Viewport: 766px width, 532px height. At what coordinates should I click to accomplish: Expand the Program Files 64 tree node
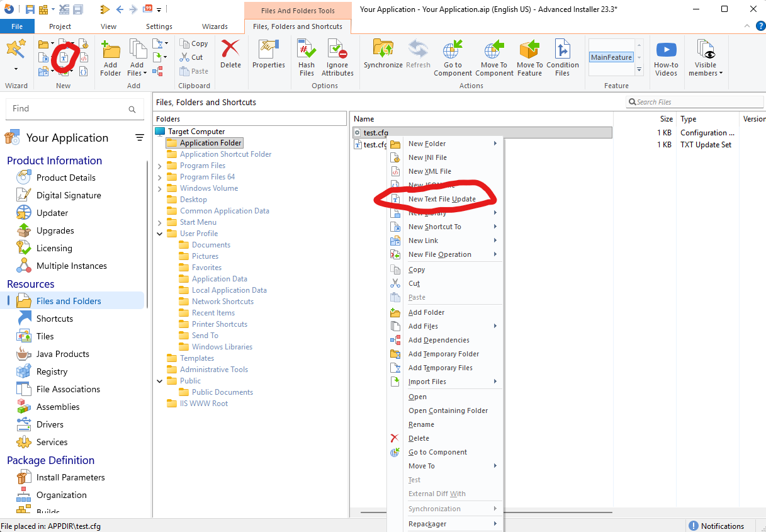click(x=159, y=177)
